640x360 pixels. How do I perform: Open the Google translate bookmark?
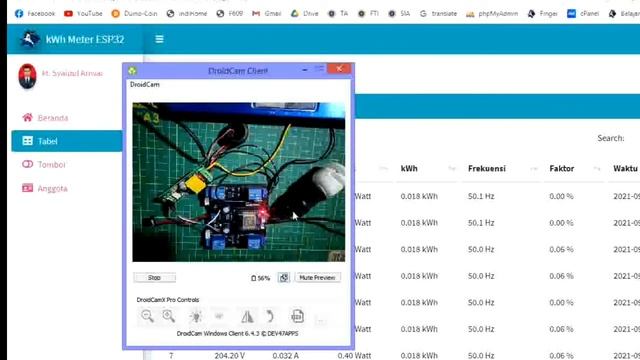click(438, 13)
